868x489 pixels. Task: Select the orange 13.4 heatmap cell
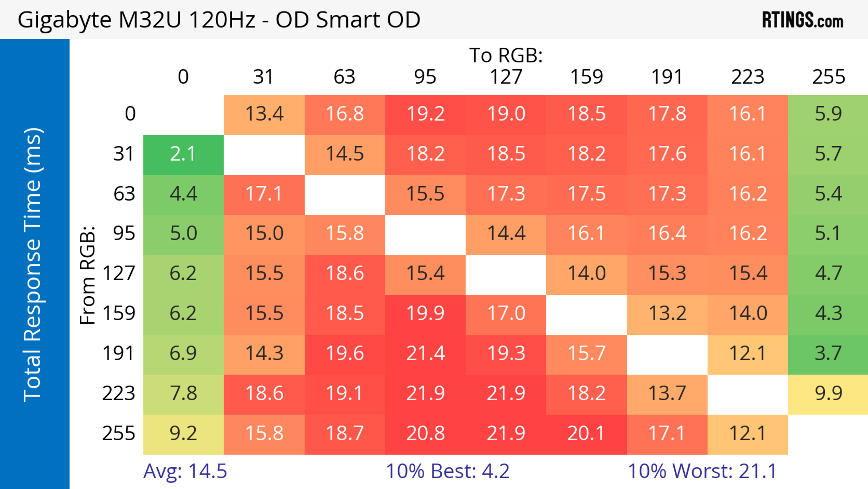[264, 114]
